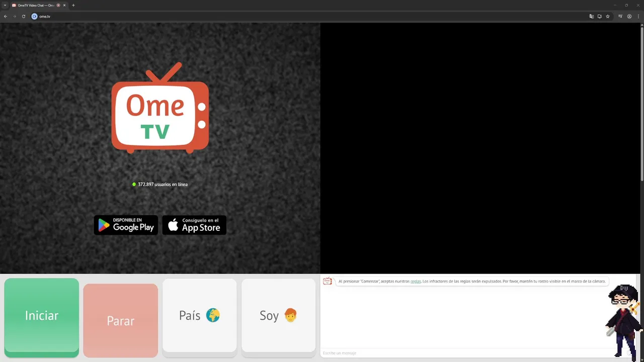Open the media controls toolbar icon
Screen dimensions: 644x362
[x=620, y=17]
